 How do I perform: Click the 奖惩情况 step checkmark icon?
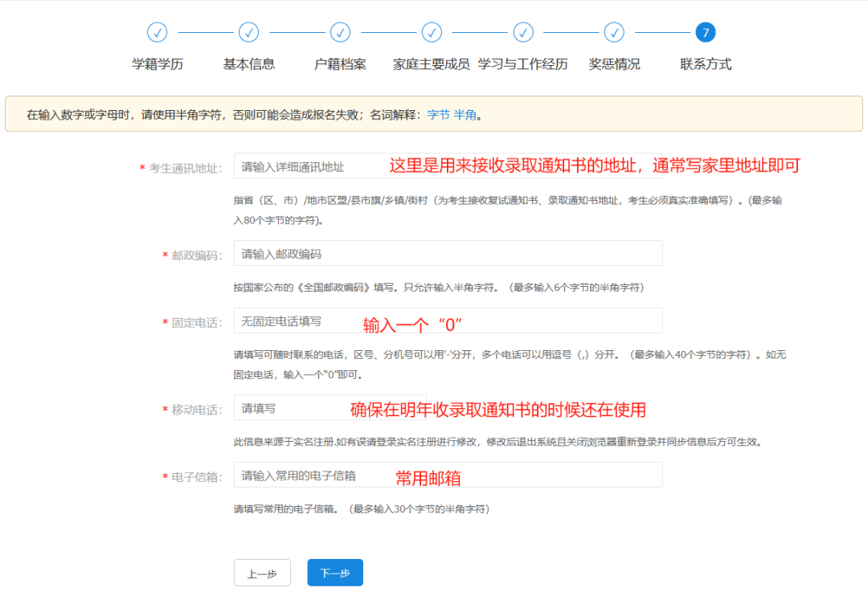pyautogui.click(x=615, y=32)
